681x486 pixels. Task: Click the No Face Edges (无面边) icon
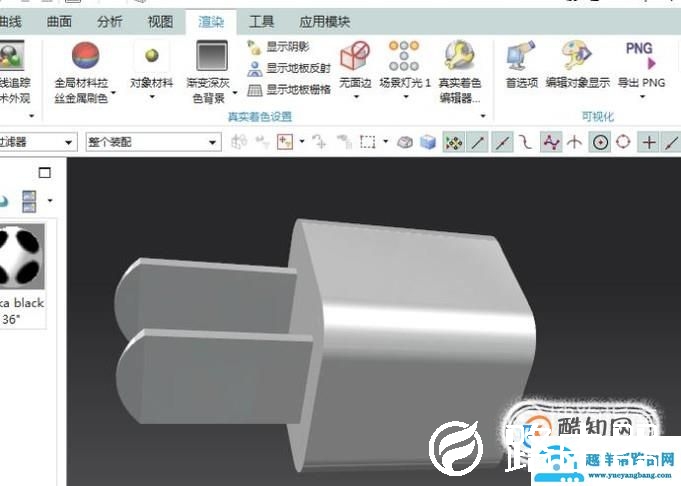(355, 56)
